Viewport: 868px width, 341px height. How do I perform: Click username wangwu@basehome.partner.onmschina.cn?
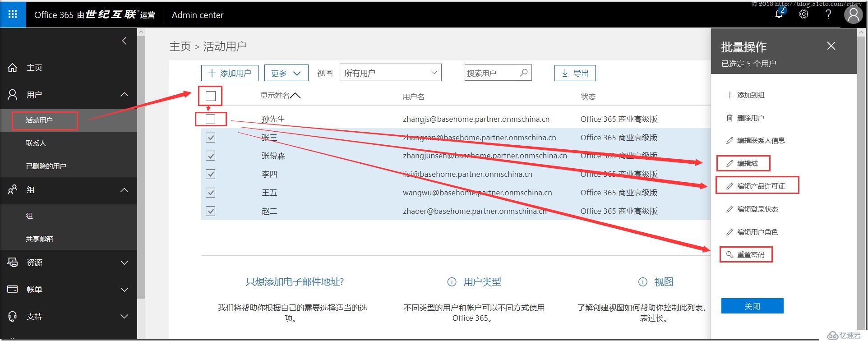pyautogui.click(x=477, y=193)
